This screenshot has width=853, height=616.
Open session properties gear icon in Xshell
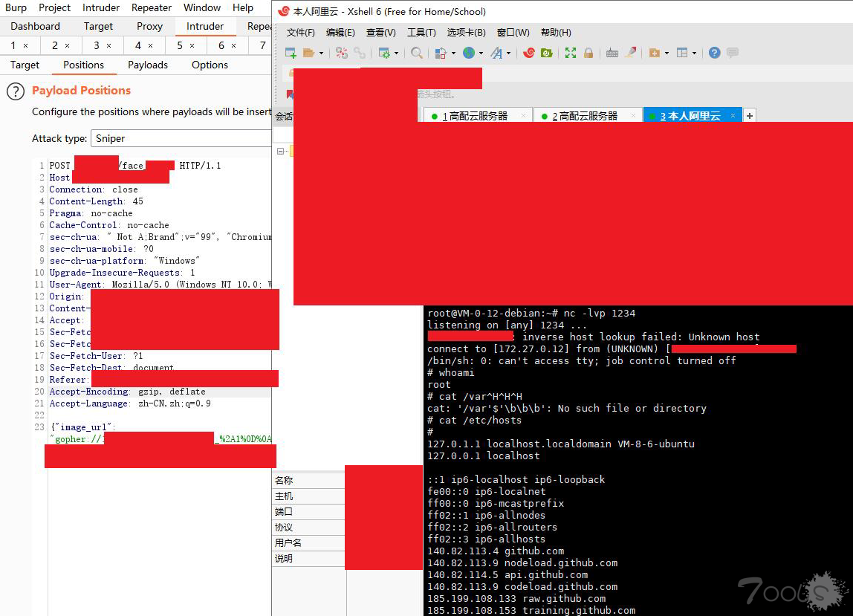tap(384, 53)
